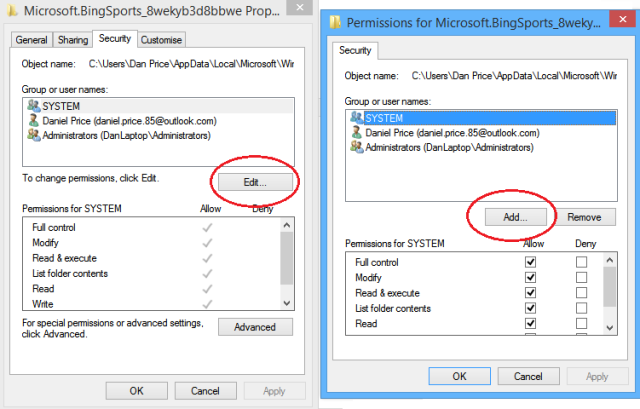Tick Deny checkbox for Modify
640x409 pixels.
tap(581, 277)
